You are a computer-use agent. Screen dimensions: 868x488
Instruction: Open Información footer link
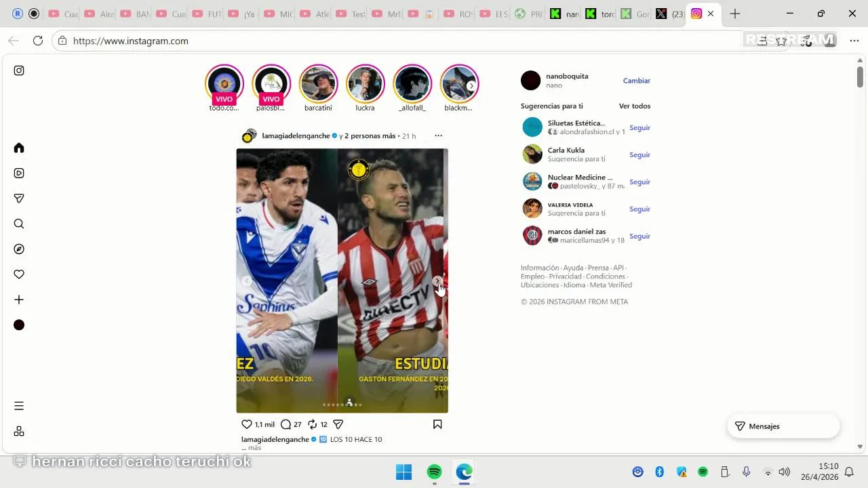540,268
